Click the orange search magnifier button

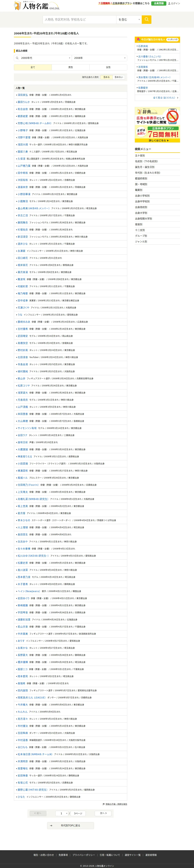pyautogui.click(x=146, y=20)
